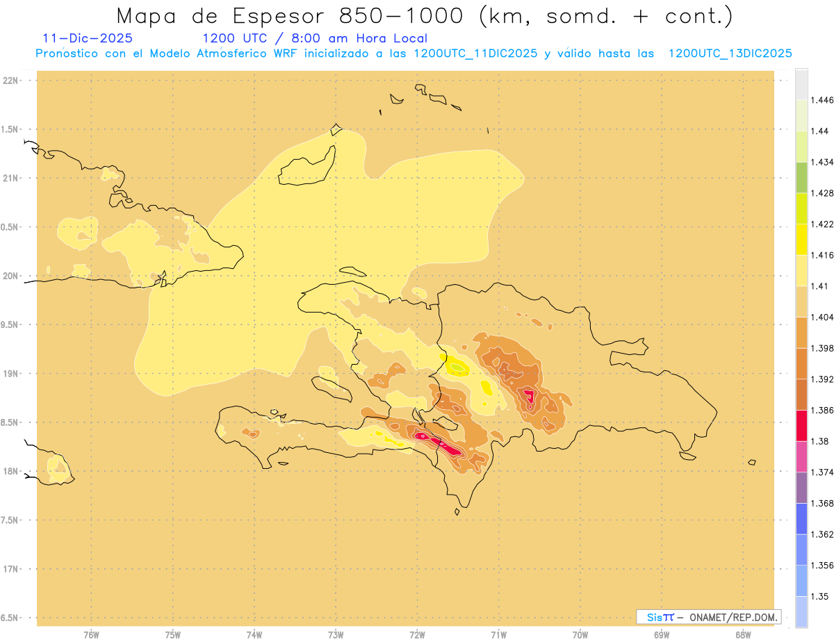Click the '19N' latitude label
The image size is (834, 644).
(x=10, y=374)
